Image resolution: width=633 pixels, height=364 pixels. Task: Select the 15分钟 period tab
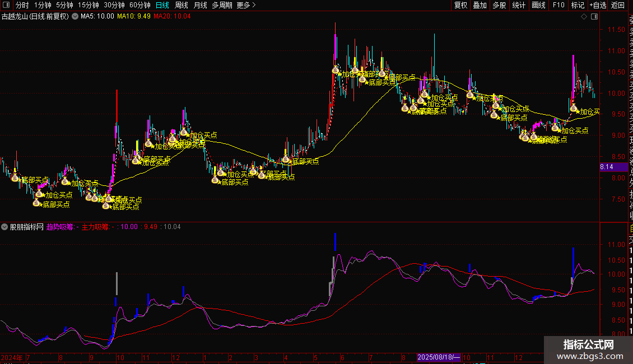point(89,5)
